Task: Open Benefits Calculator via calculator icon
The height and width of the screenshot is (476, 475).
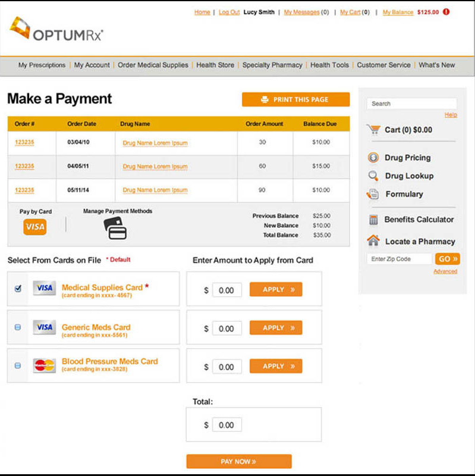Action: click(373, 220)
